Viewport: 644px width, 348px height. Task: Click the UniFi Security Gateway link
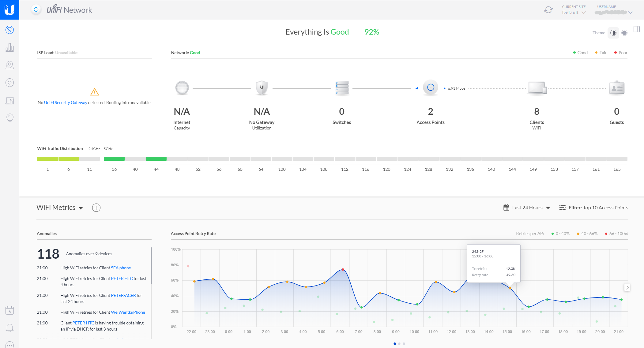[x=66, y=103]
